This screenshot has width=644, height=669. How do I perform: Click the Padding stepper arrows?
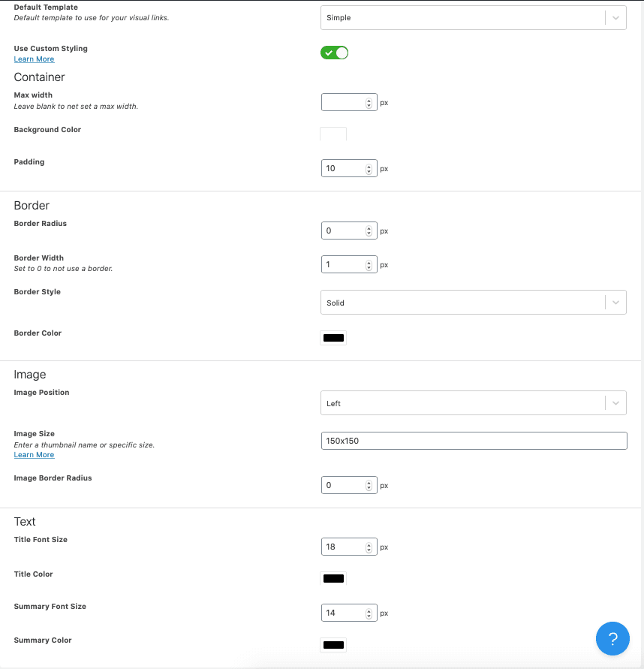pyautogui.click(x=369, y=169)
